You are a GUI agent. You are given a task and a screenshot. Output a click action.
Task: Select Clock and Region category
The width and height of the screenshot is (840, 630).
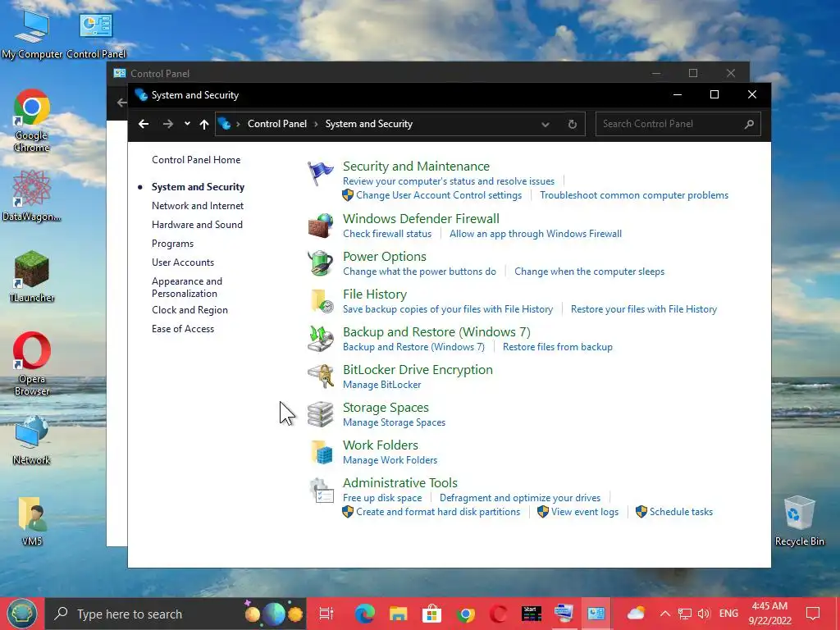coord(189,310)
